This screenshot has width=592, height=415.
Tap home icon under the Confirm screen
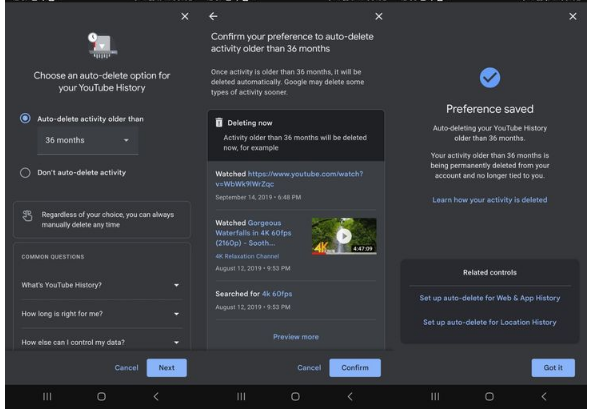295,396
